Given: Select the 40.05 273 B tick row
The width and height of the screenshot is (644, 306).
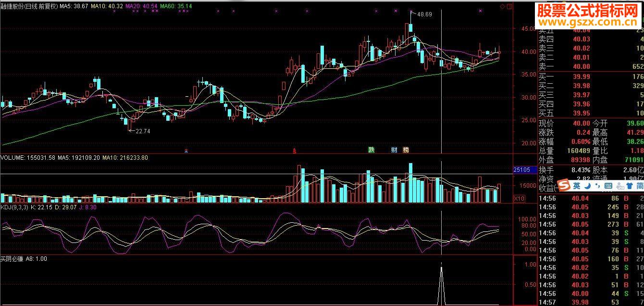Looking at the screenshot, I should click(591, 224).
